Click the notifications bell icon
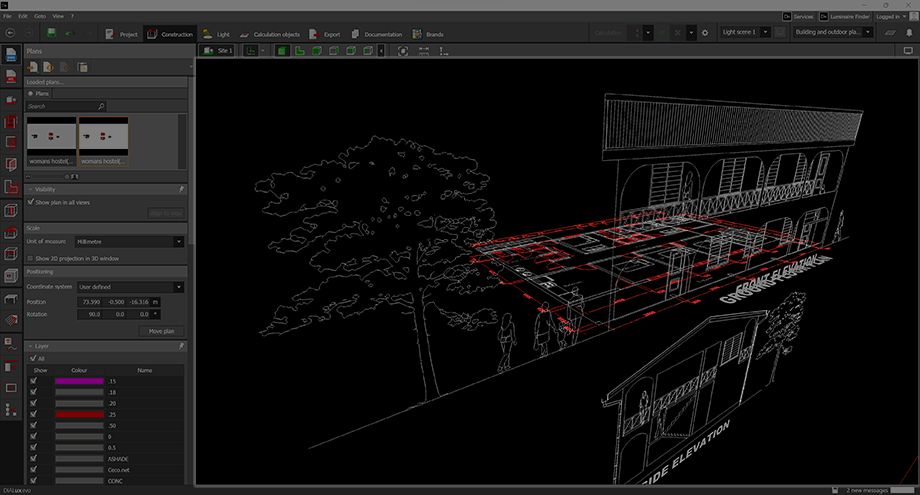Viewport: 920px width, 495px height. tap(907, 33)
